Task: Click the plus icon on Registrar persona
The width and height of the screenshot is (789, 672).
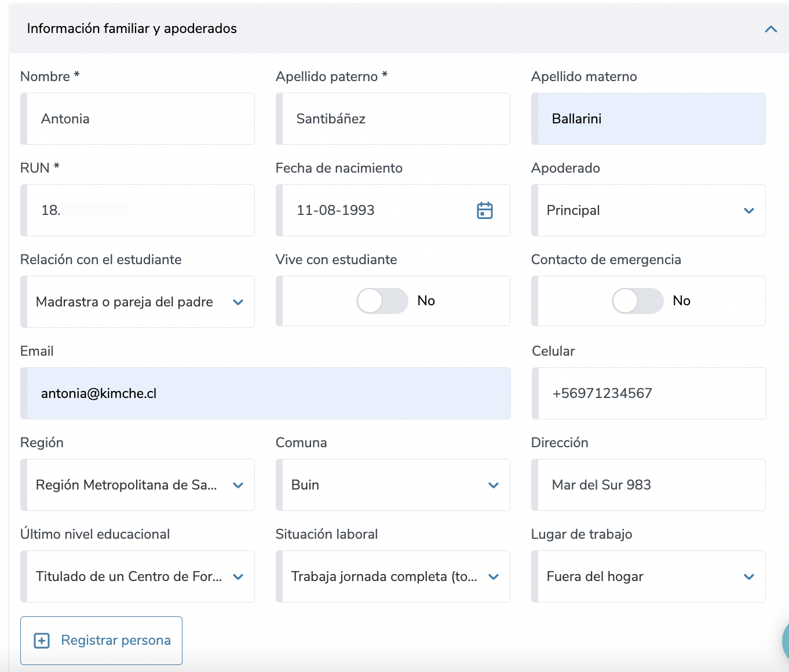Action: (42, 640)
